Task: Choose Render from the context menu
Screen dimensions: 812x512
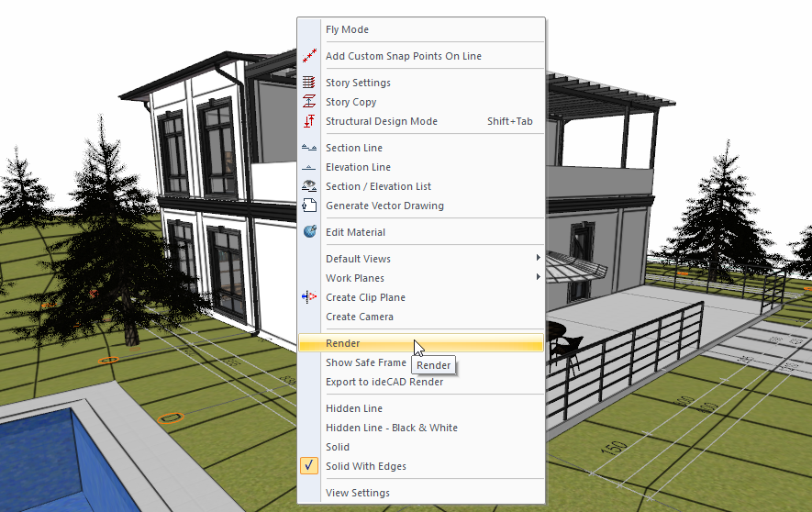Action: (x=343, y=343)
